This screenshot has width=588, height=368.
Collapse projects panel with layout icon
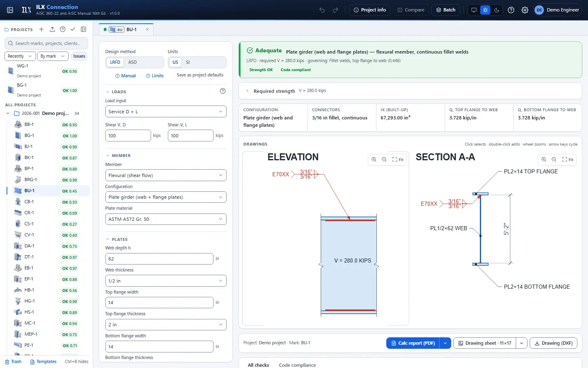[x=84, y=29]
